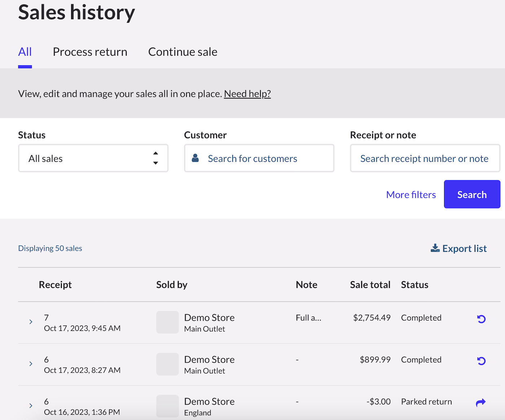
Task: Expand the Oct 16 Parked return row
Action: click(x=31, y=406)
